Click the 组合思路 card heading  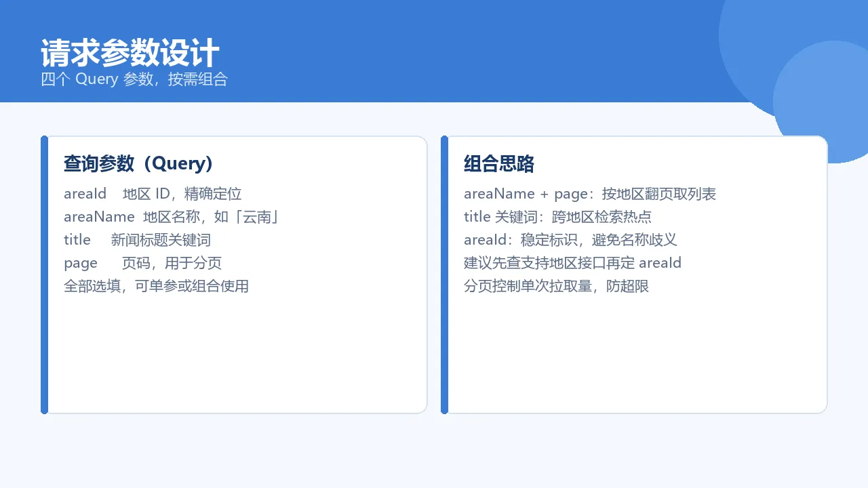(499, 164)
